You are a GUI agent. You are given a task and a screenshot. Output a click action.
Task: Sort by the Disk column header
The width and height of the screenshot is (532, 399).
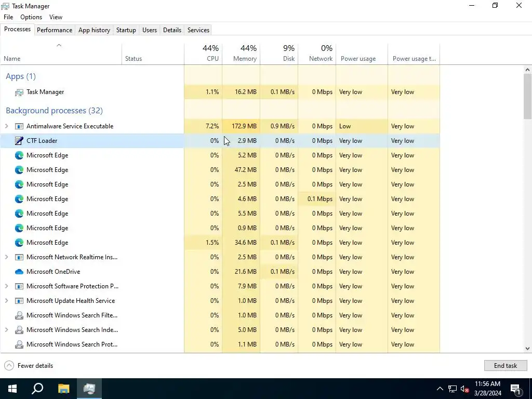click(279, 54)
